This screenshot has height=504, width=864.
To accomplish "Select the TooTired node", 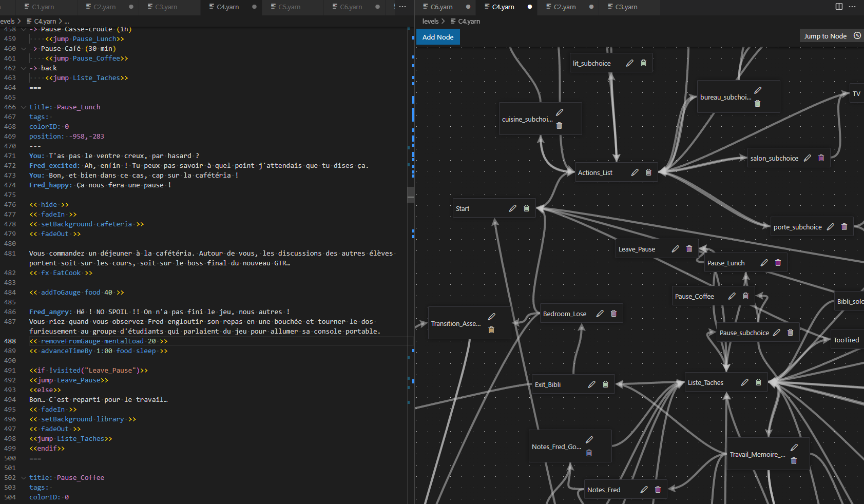I will tap(846, 340).
